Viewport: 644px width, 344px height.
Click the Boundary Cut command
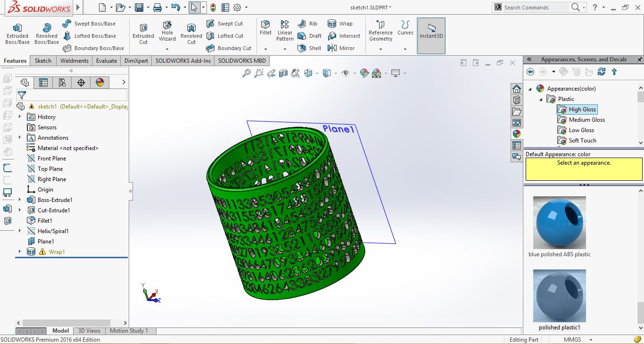229,48
